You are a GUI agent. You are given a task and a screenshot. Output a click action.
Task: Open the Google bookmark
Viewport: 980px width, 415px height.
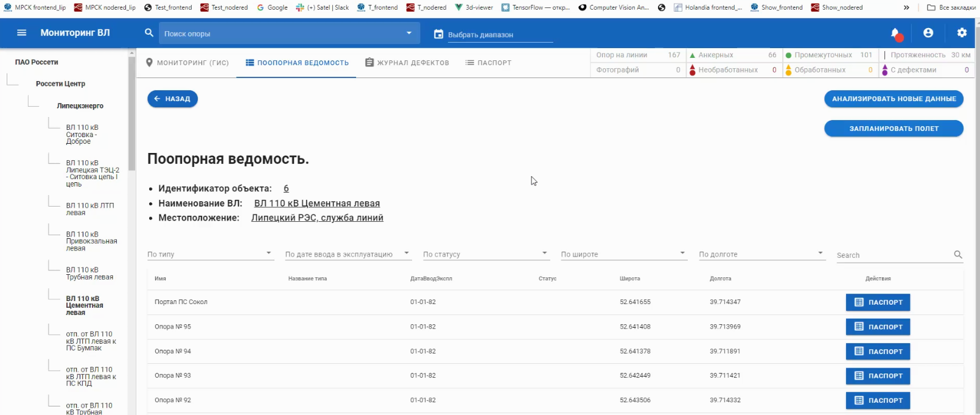click(x=272, y=7)
